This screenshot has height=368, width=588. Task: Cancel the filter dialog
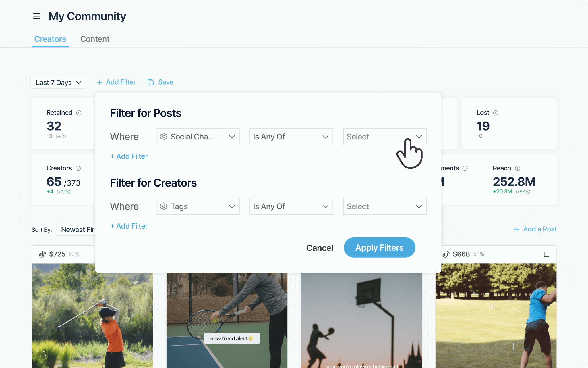pyautogui.click(x=320, y=248)
